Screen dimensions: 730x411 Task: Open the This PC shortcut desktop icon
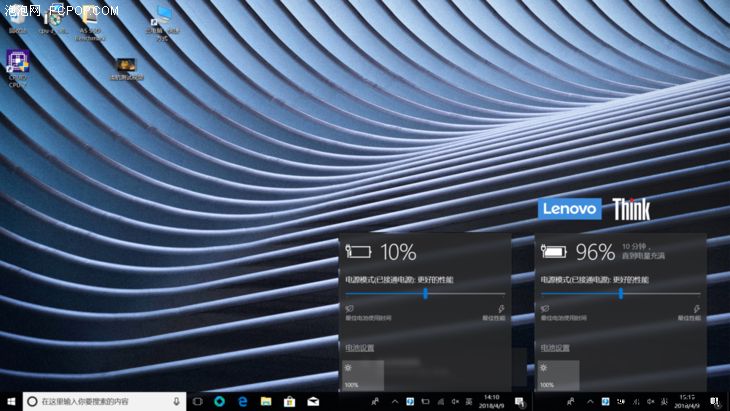pyautogui.click(x=162, y=23)
